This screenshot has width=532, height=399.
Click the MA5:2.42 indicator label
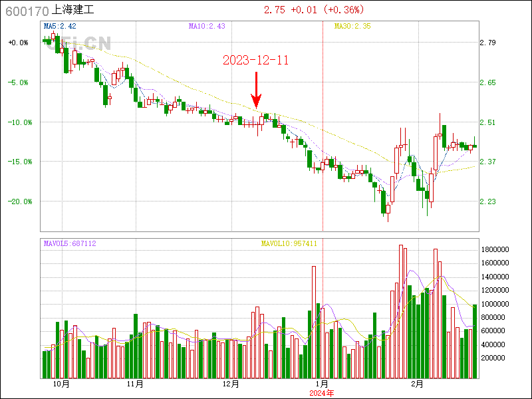[60, 26]
